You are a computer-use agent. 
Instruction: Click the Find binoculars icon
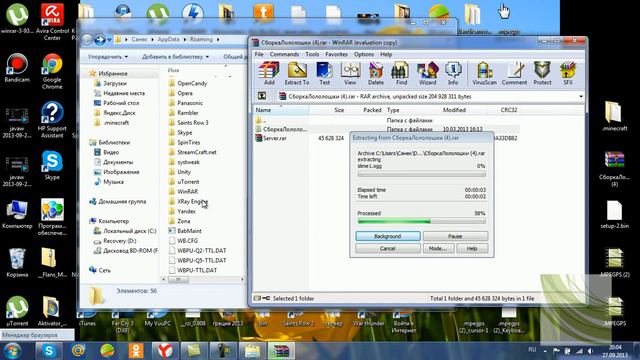pos(401,73)
